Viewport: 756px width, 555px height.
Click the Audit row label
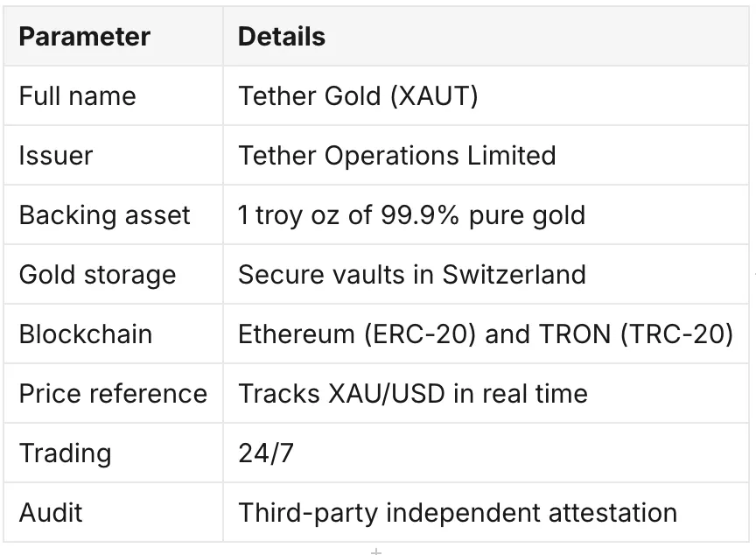point(113,513)
